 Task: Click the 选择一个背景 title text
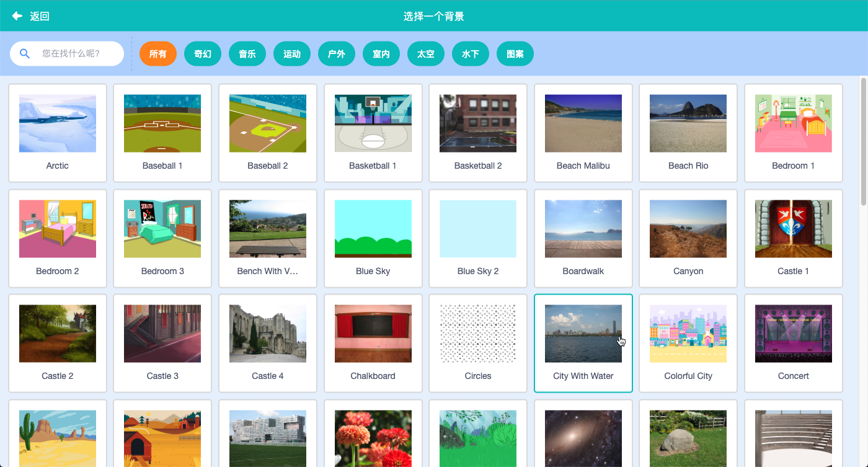pos(434,16)
